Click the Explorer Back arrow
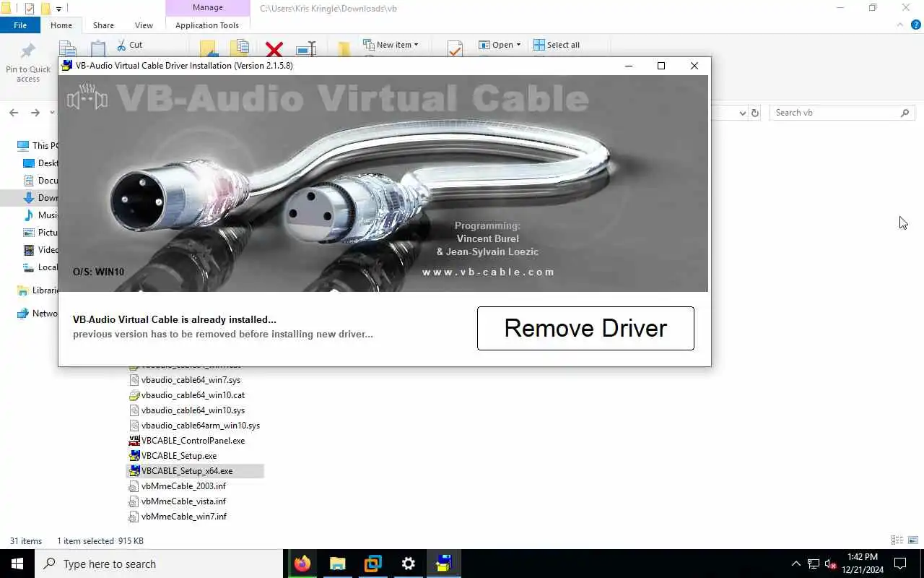 pyautogui.click(x=14, y=113)
